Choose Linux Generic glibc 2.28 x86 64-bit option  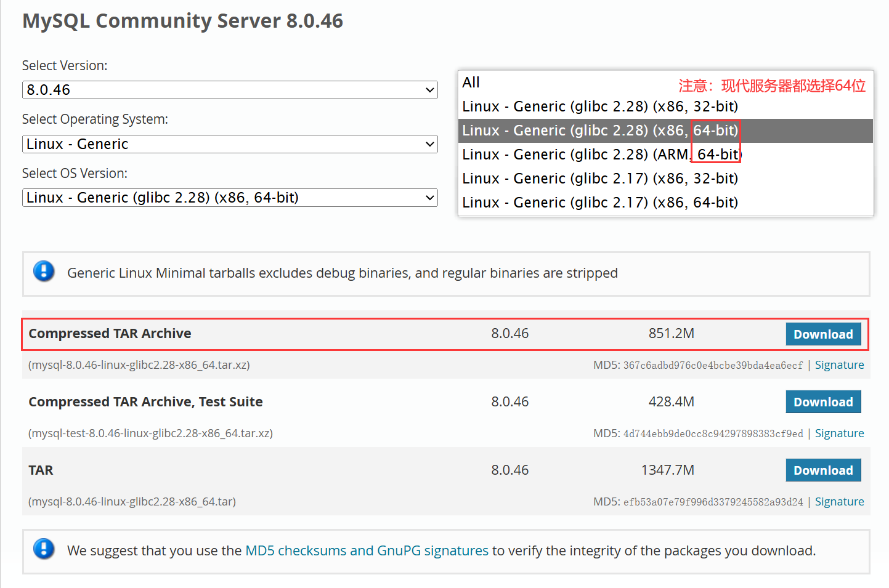(x=665, y=131)
